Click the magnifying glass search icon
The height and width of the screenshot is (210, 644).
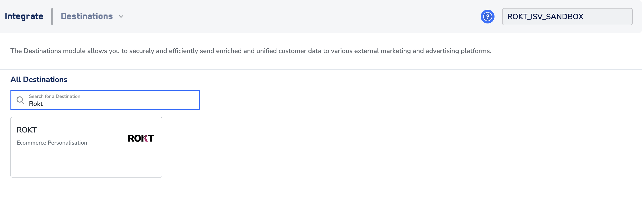coord(20,100)
